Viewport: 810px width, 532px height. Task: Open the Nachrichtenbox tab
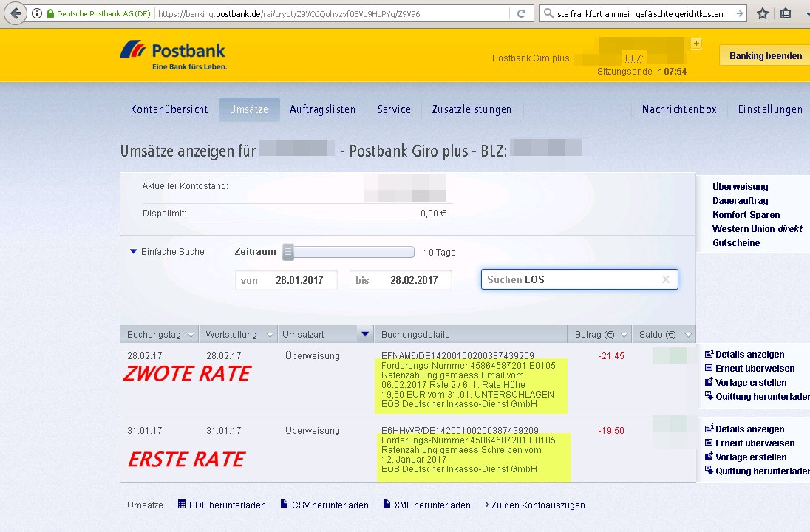[x=679, y=109]
